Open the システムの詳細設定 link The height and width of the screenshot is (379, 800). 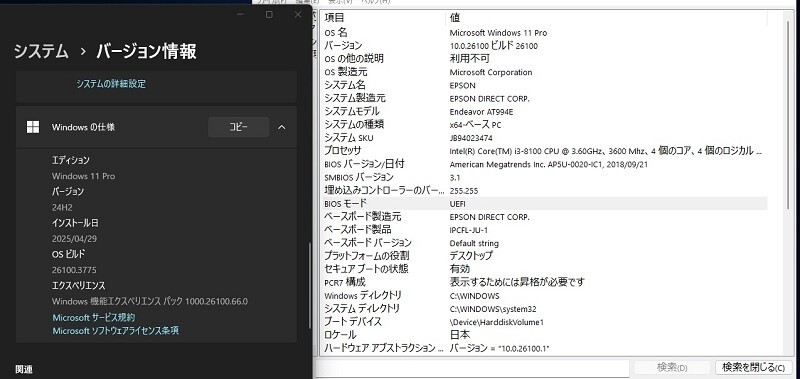tap(111, 84)
